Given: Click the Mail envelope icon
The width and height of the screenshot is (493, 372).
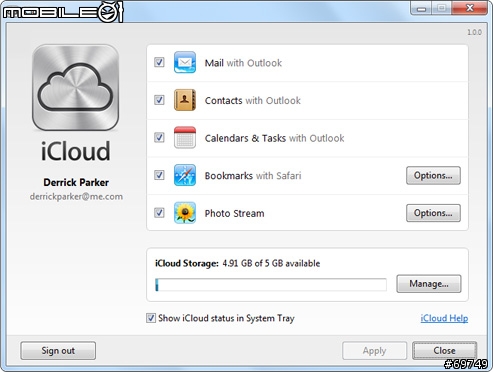Looking at the screenshot, I should 185,62.
